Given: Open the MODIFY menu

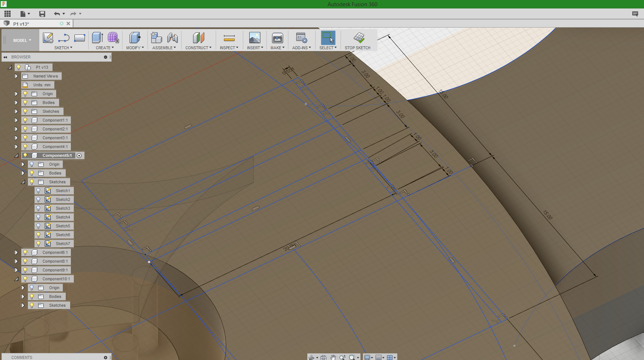Looking at the screenshot, I should coord(135,48).
